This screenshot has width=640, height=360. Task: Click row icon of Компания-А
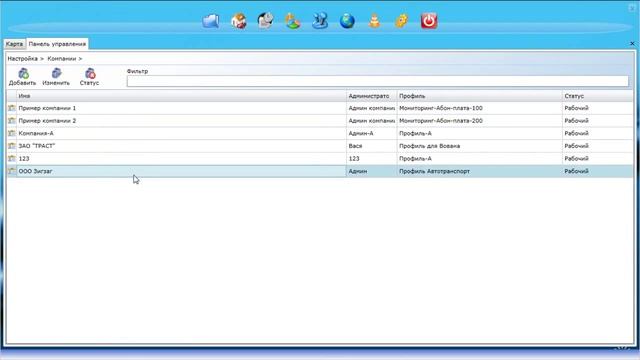pyautogui.click(x=11, y=133)
